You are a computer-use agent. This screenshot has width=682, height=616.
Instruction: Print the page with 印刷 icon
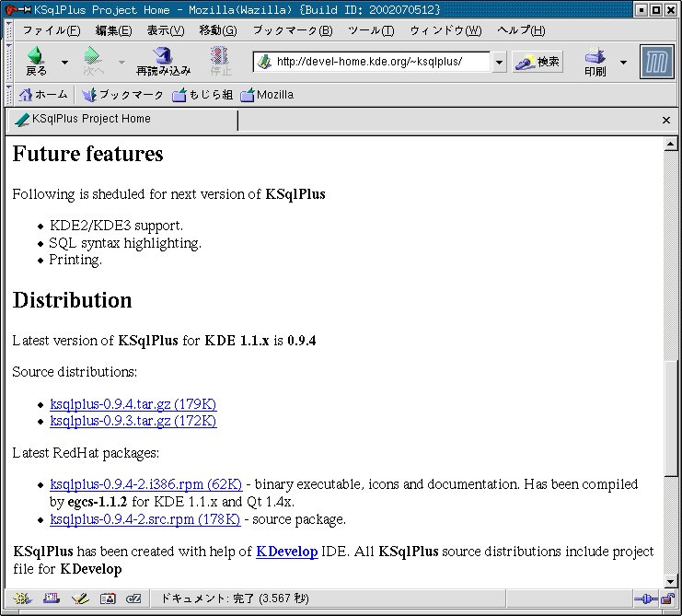click(595, 62)
